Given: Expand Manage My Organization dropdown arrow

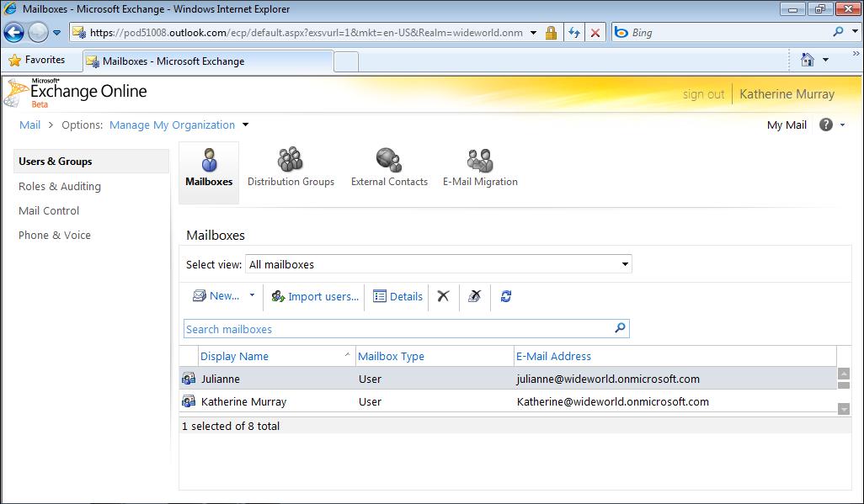Looking at the screenshot, I should coord(246,125).
